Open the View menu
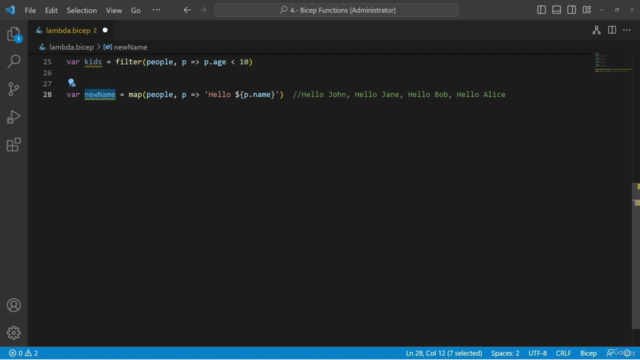 coord(114,10)
